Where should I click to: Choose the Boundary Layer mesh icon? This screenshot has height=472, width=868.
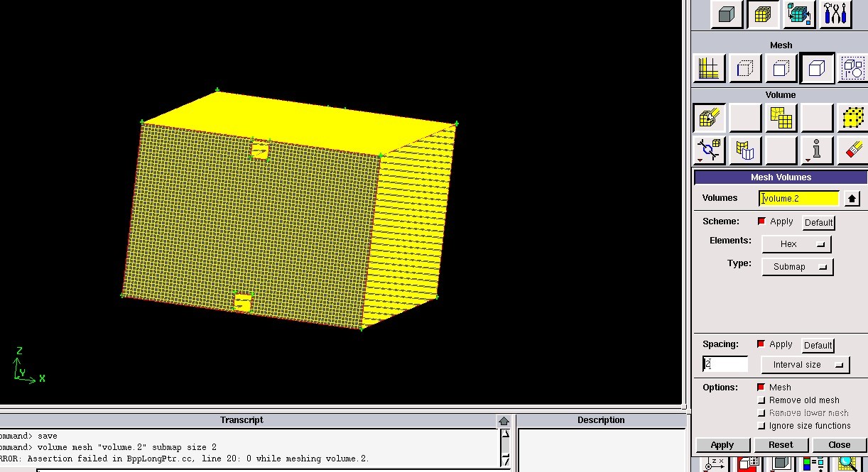[x=709, y=68]
